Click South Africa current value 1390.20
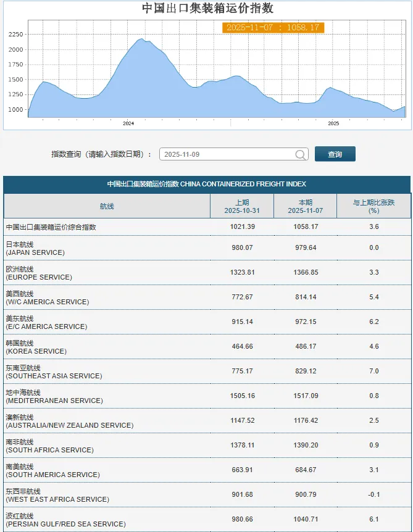Image resolution: width=413 pixels, height=532 pixels. point(306,445)
